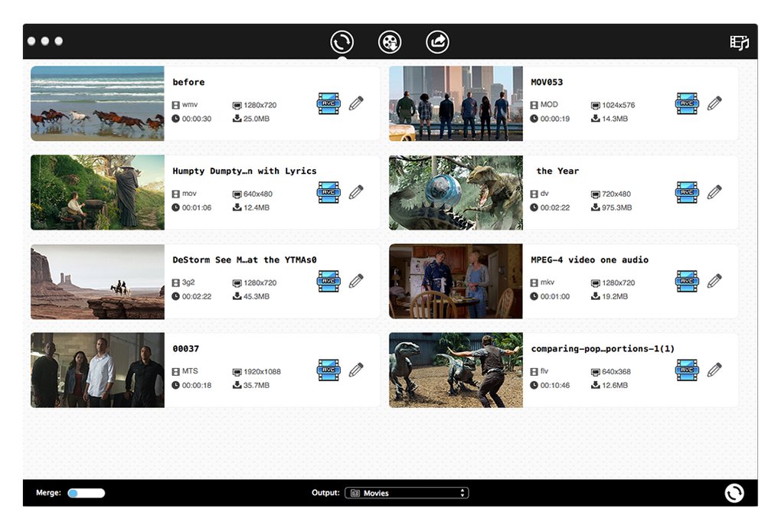Click the '25.0MB' file size text
Viewport: 781px width, 532px height.
point(257,119)
